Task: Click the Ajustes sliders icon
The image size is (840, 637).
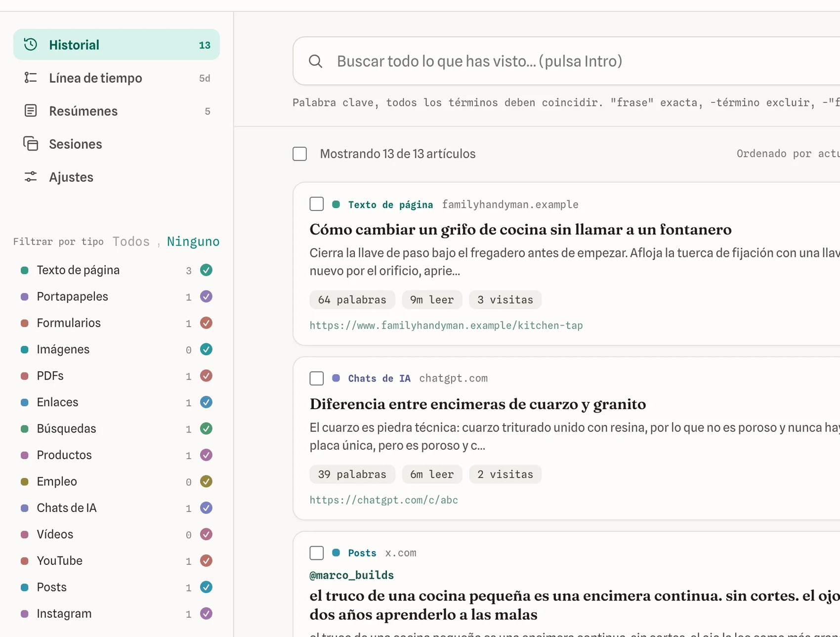Action: click(x=31, y=177)
